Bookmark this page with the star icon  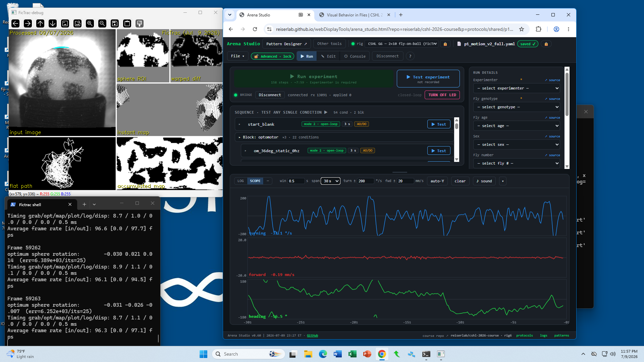(x=522, y=29)
